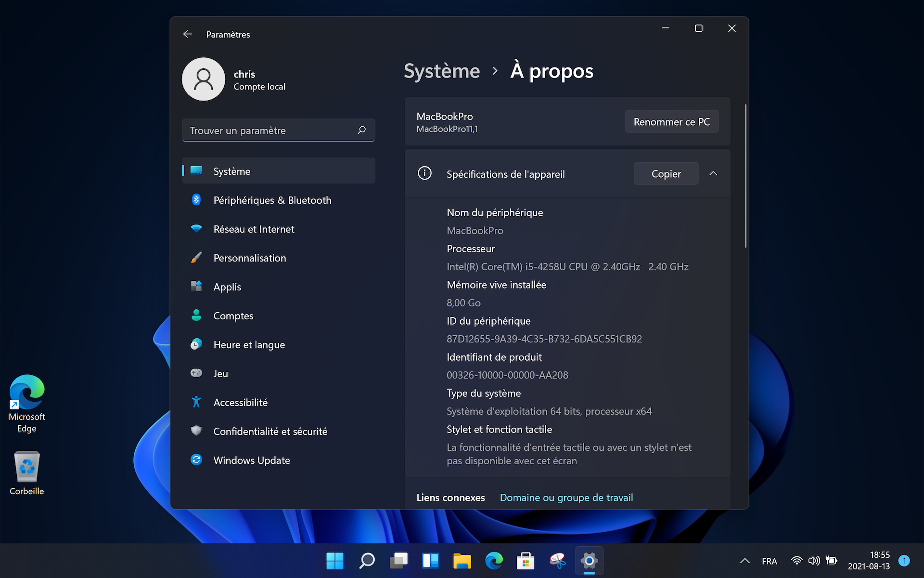This screenshot has height=578, width=924.
Task: Click the info icon beside Spécifications
Action: coord(424,173)
